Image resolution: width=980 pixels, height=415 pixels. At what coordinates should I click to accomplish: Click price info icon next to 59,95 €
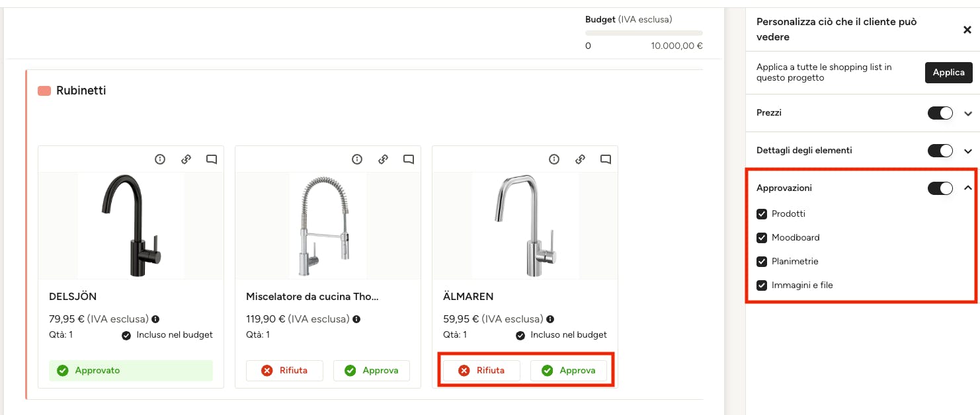point(550,319)
